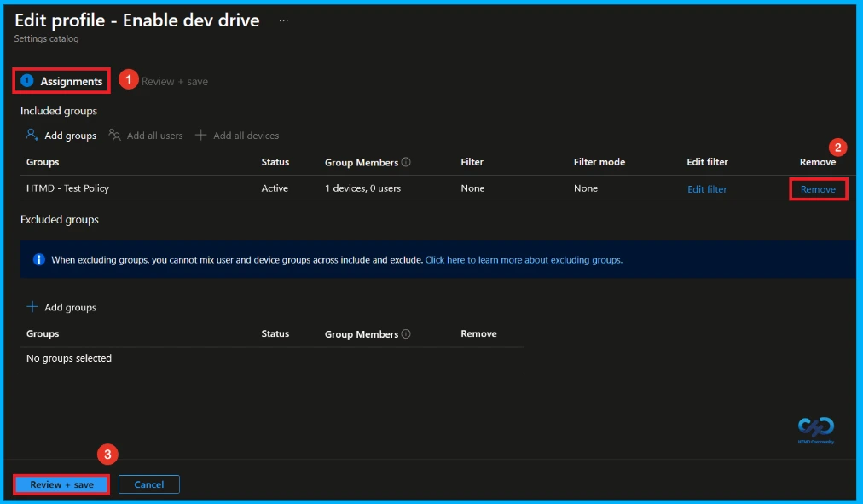Click the Add all users people icon

(x=114, y=135)
